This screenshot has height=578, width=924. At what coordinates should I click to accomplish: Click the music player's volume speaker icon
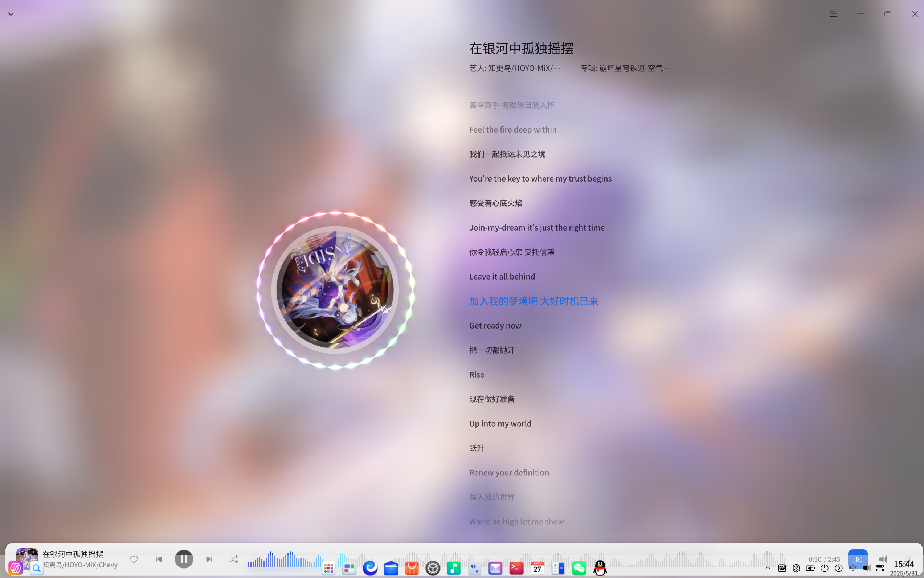882,559
